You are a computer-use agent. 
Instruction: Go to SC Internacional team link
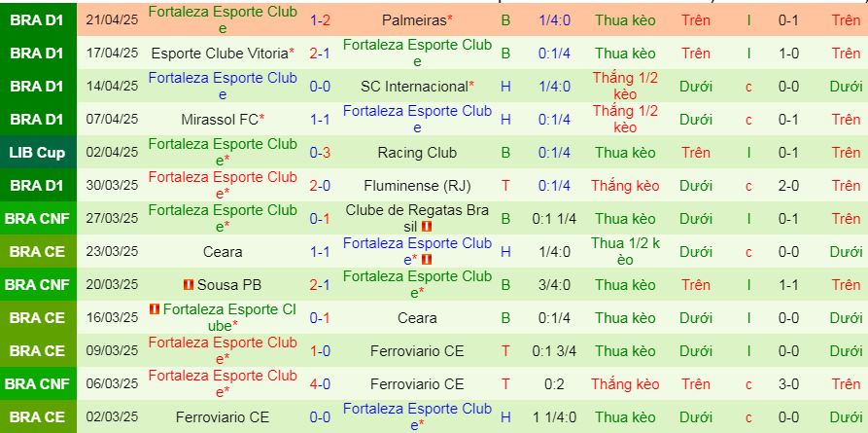click(417, 87)
